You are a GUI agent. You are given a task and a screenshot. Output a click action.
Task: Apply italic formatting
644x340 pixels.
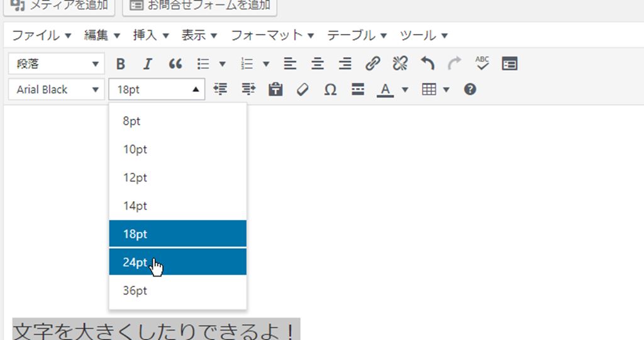point(148,63)
